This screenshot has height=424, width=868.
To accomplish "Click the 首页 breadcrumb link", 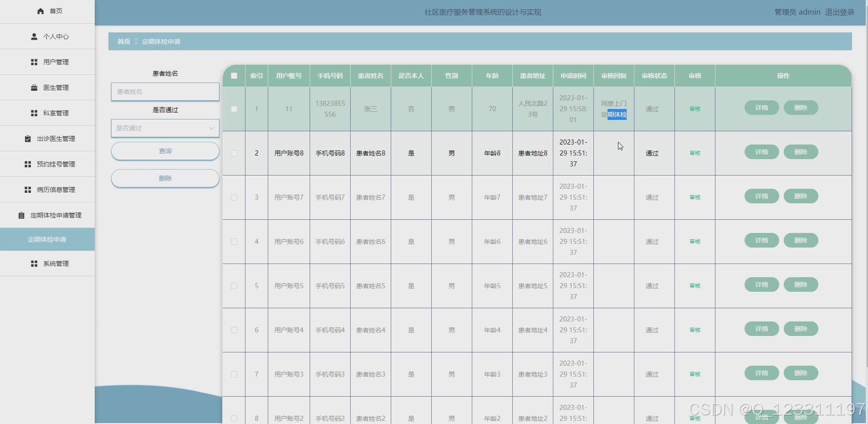I will coord(124,41).
